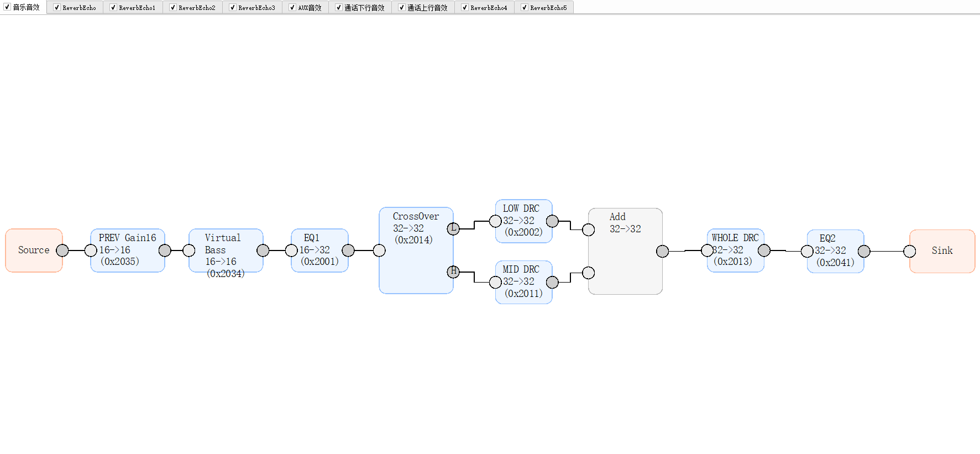Select the EQ2 module block
Screen dimensions: 980x454
pos(836,251)
